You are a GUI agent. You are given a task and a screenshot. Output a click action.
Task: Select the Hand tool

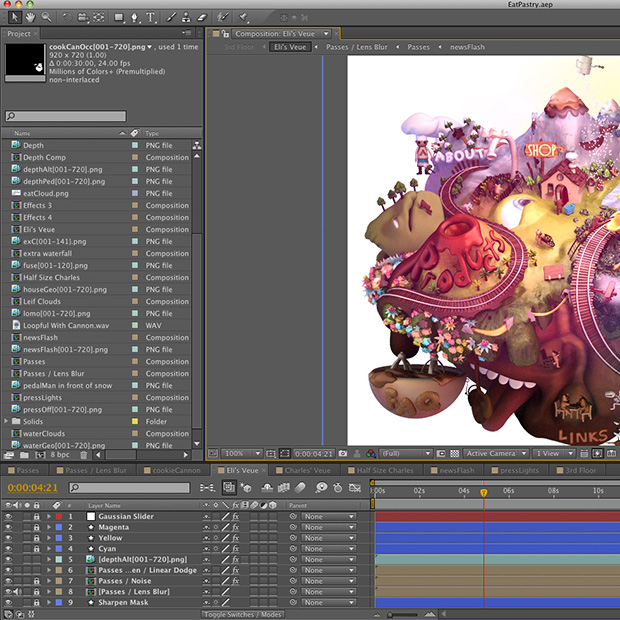click(30, 17)
